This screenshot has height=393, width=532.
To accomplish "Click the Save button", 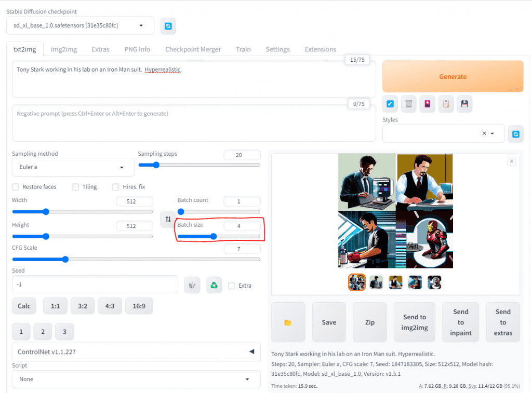I will 329,322.
